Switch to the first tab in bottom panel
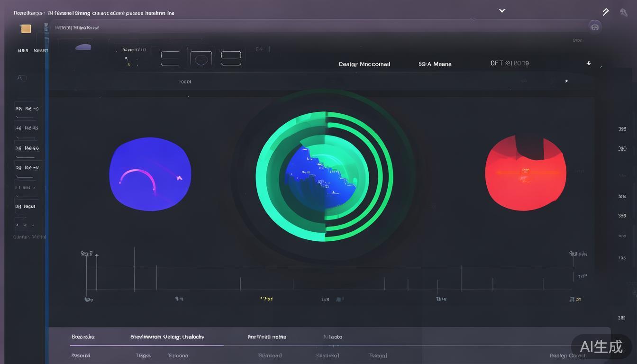This screenshot has width=637, height=364. tap(83, 337)
